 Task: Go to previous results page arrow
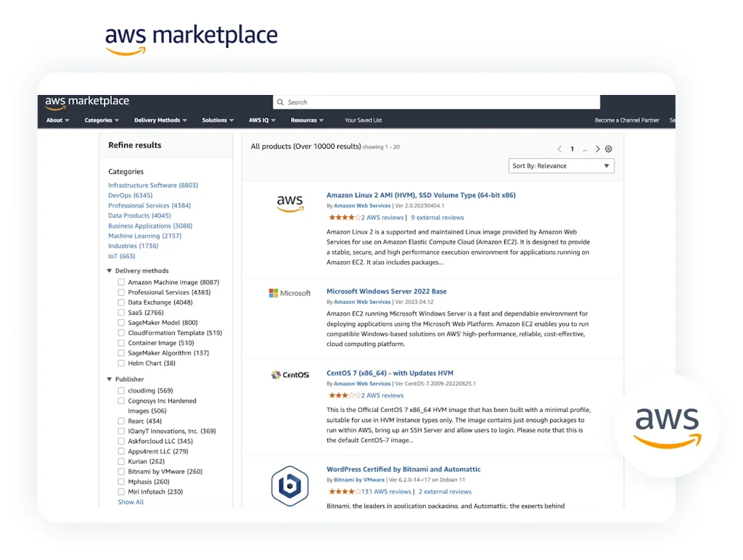tap(559, 149)
